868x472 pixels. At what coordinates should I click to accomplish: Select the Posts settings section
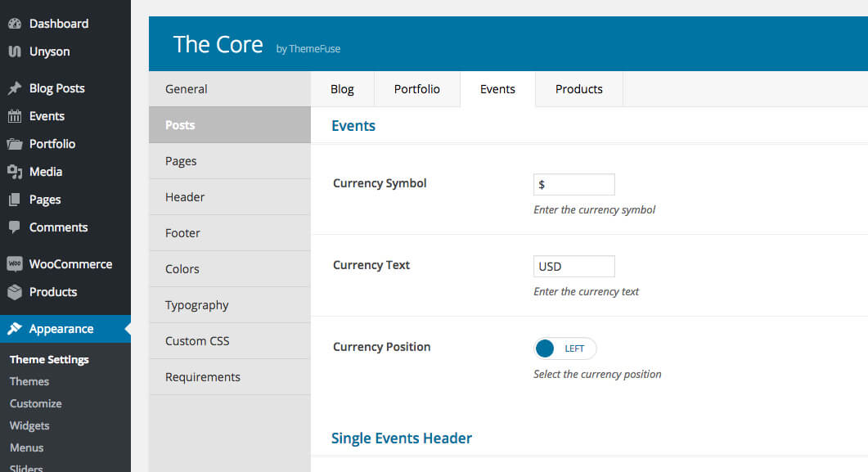[x=230, y=125]
